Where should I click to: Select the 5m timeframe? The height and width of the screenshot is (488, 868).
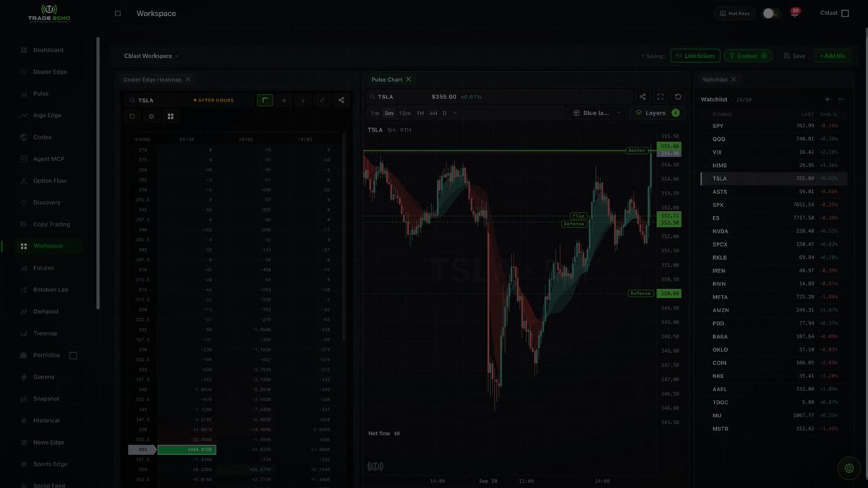[389, 113]
